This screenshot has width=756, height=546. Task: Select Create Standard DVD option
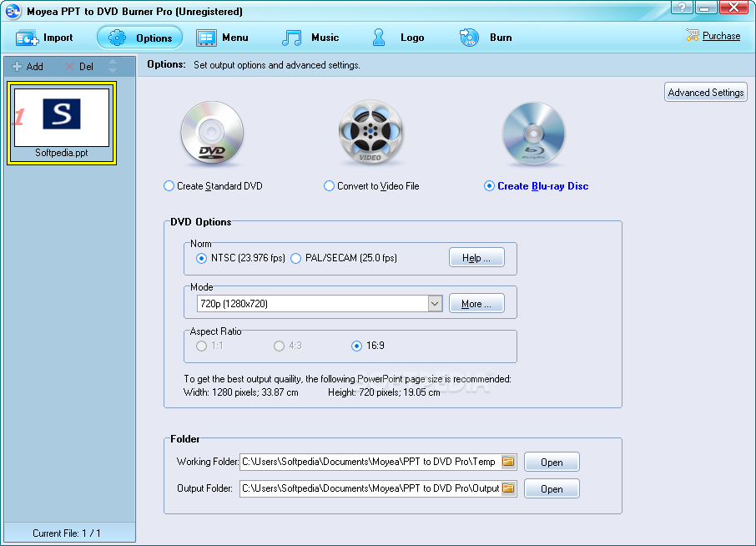pos(213,186)
